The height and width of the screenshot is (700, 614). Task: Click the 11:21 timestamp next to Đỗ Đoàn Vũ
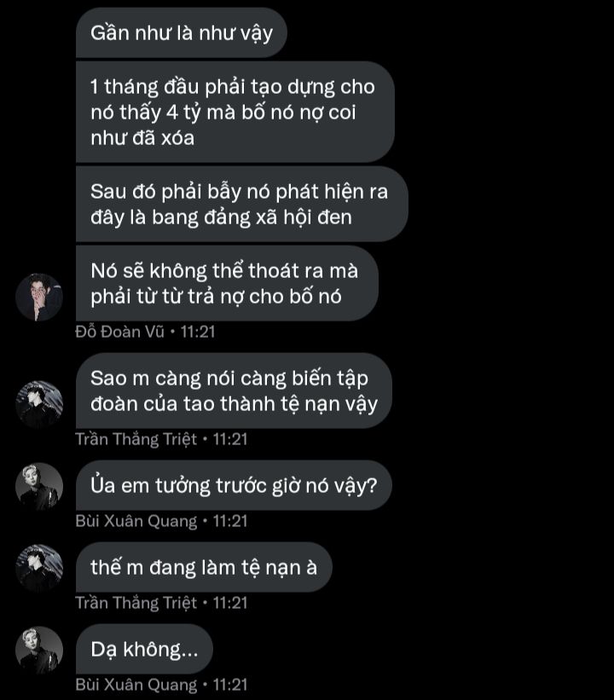197,332
